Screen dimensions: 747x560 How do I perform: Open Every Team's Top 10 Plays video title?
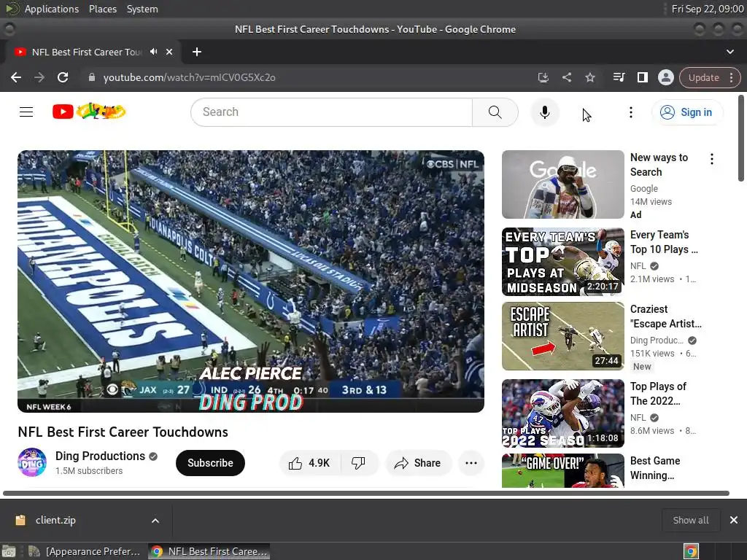point(664,242)
